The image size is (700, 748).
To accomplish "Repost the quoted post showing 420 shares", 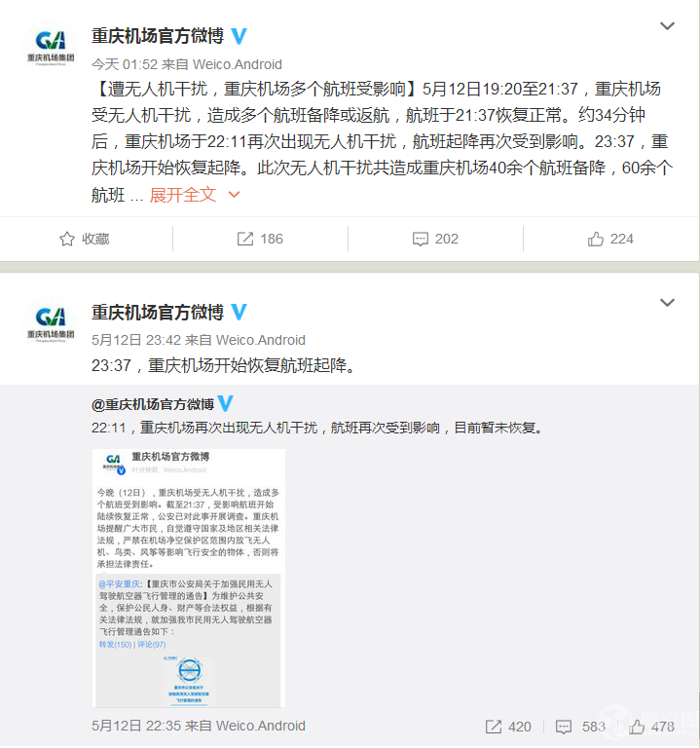I will point(508,727).
